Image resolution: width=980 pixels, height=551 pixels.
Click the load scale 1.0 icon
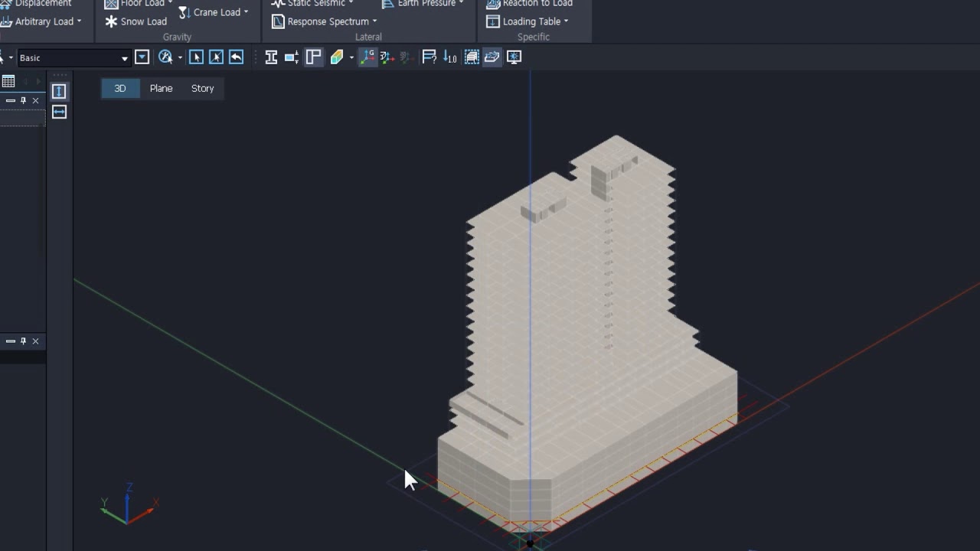(450, 57)
